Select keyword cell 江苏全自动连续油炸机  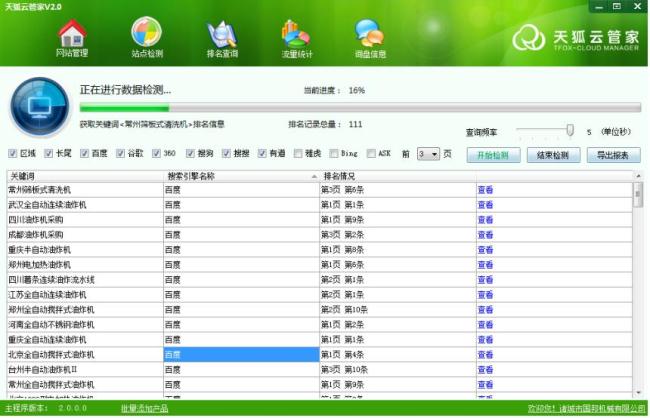coord(85,295)
